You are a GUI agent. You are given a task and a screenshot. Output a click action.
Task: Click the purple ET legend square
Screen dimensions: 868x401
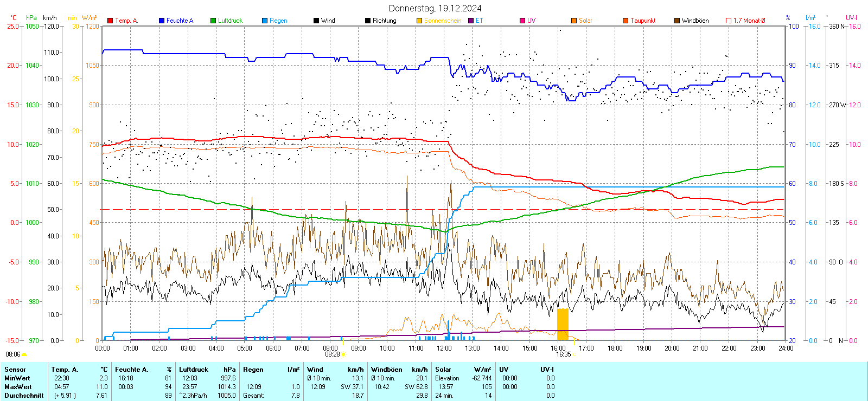coord(471,21)
